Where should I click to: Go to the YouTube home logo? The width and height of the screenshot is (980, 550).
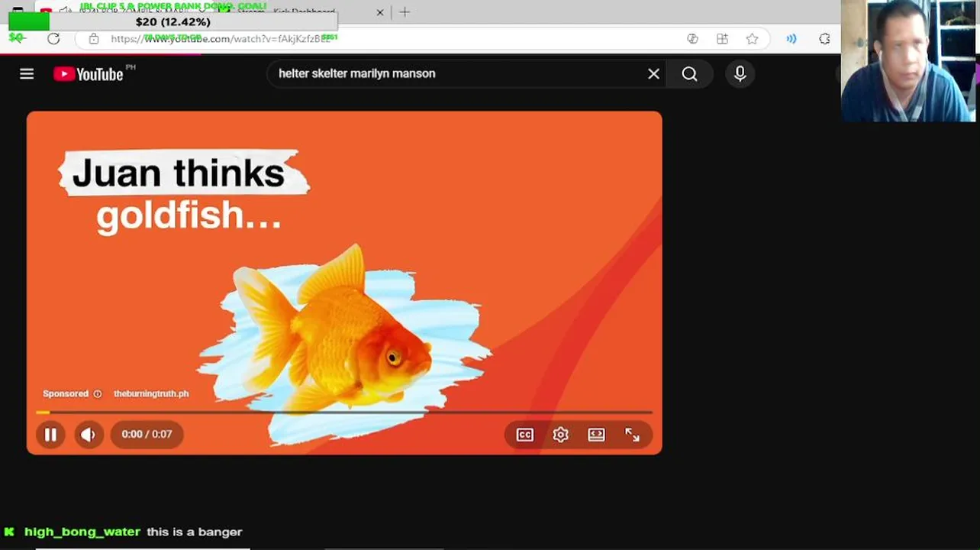[89, 74]
